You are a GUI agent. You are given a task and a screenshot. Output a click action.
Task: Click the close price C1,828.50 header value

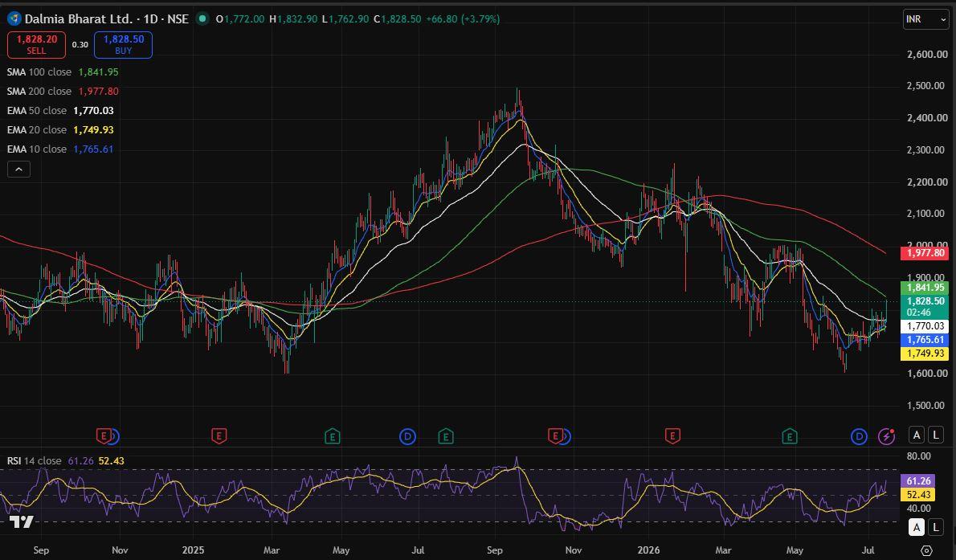[x=397, y=19]
